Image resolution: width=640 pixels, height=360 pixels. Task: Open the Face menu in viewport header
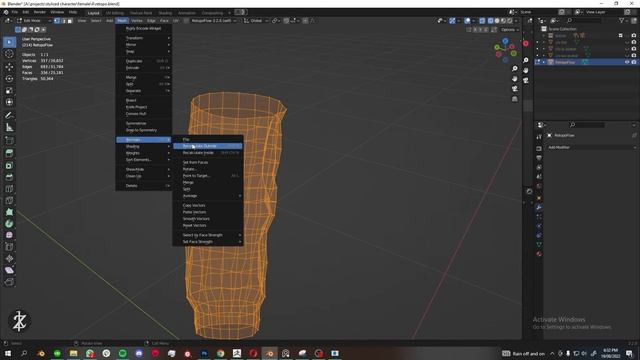[164, 20]
